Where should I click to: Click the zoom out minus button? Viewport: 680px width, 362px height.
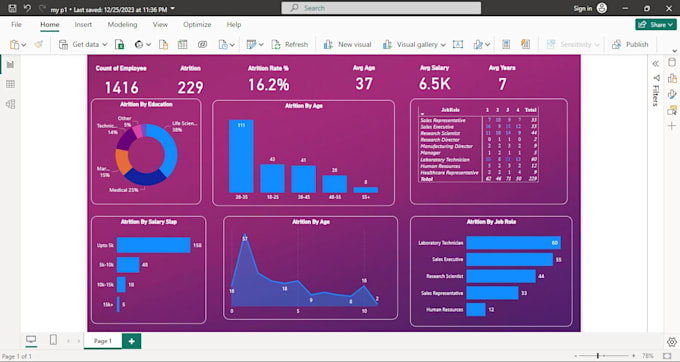click(x=575, y=356)
